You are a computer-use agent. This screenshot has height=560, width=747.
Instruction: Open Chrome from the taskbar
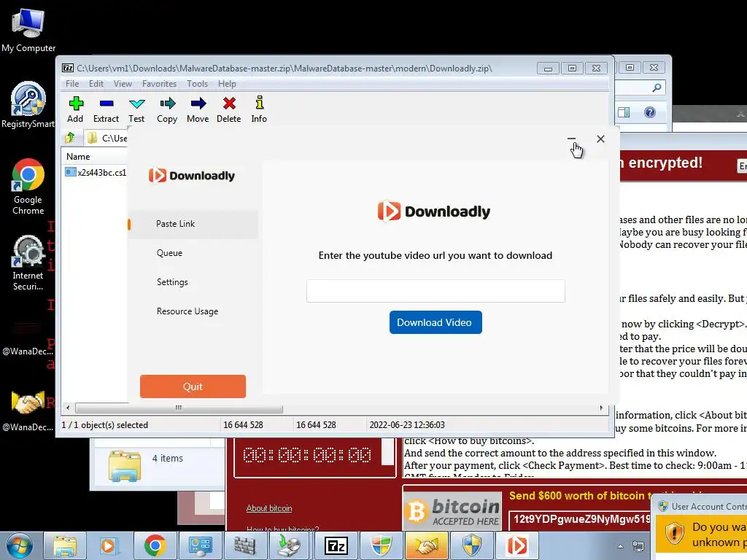click(155, 545)
